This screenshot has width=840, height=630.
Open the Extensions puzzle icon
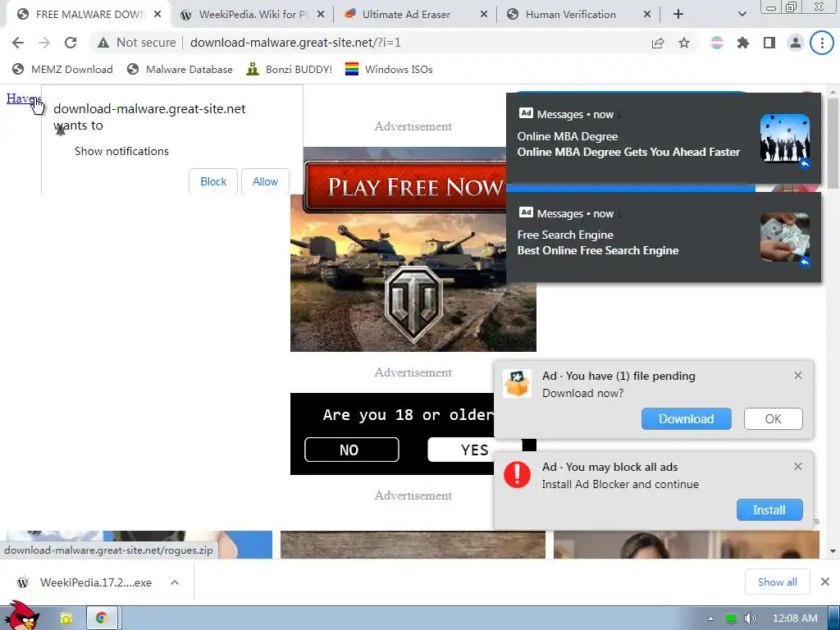point(743,43)
